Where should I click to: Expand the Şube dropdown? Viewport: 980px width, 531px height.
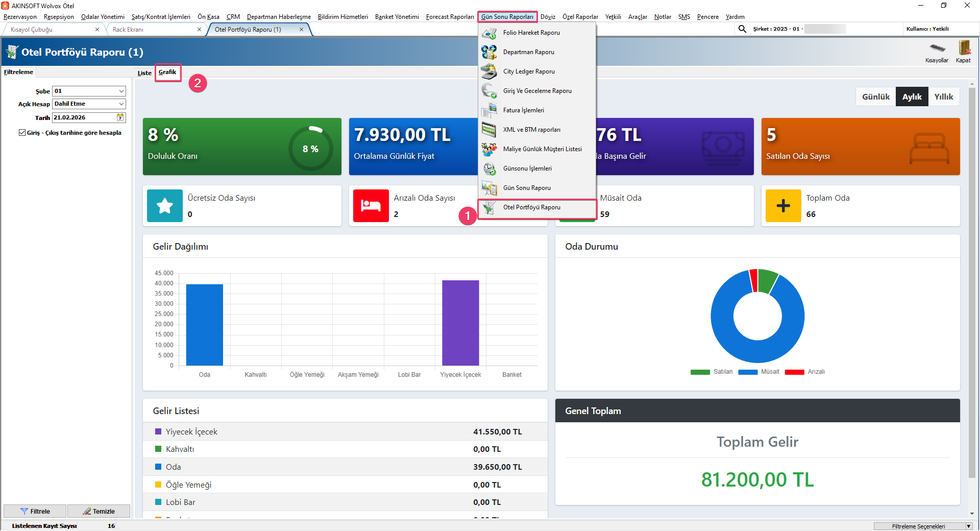(x=121, y=91)
